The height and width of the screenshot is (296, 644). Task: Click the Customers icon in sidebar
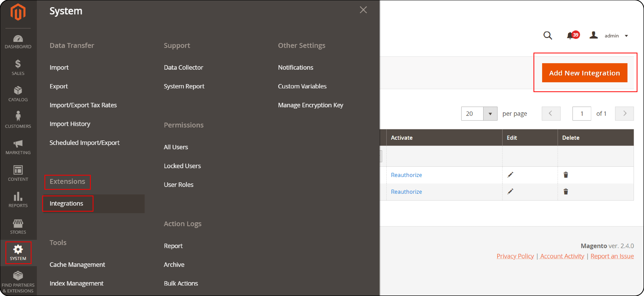[x=18, y=119]
